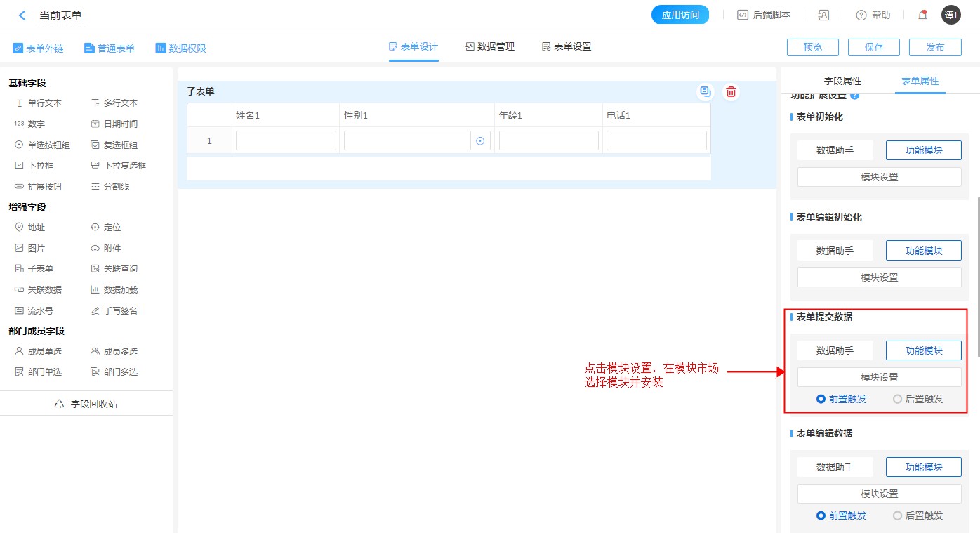This screenshot has width=980, height=533.
Task: Click the 姓名1 input field
Action: (286, 141)
